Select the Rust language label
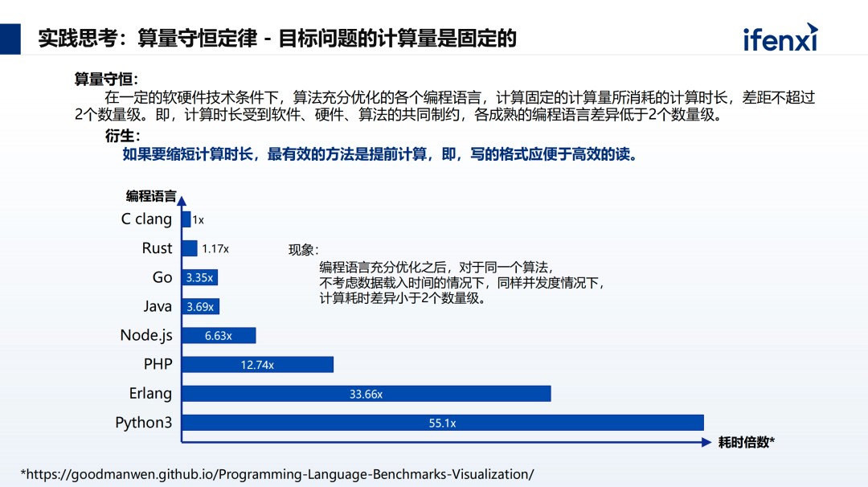 [158, 248]
